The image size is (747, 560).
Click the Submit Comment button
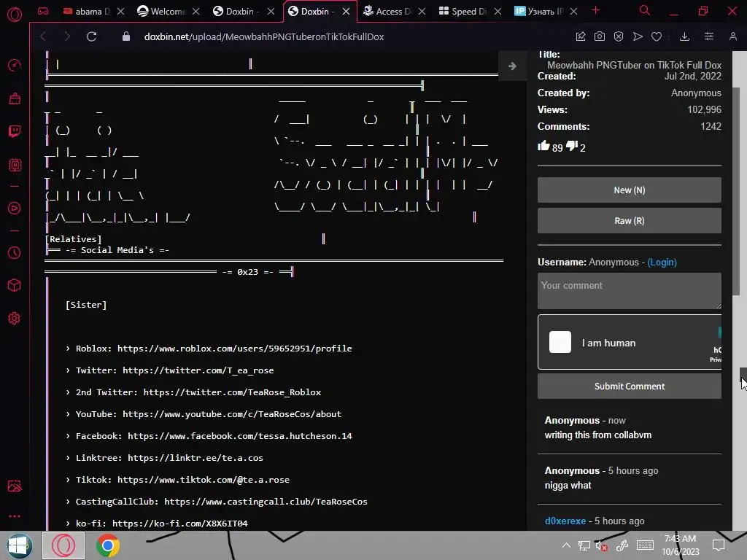tap(630, 386)
